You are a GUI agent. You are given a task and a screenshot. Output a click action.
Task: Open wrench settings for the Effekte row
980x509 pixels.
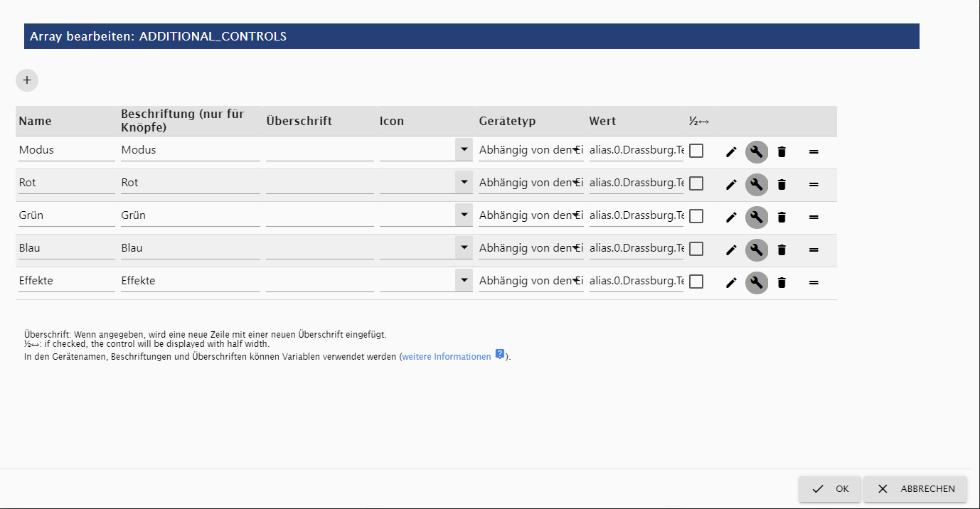(757, 283)
